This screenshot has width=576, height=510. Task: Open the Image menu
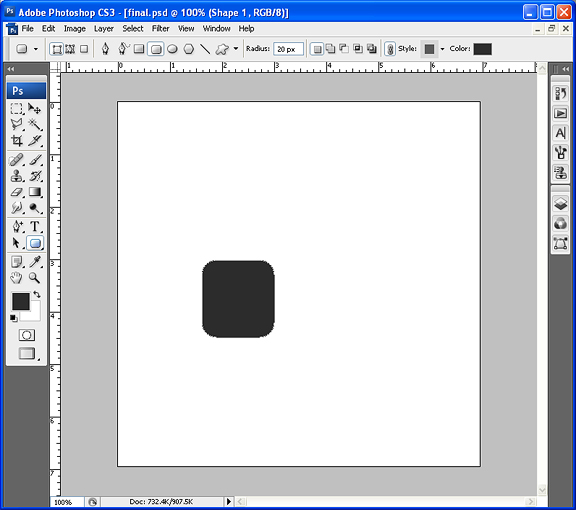(75, 29)
